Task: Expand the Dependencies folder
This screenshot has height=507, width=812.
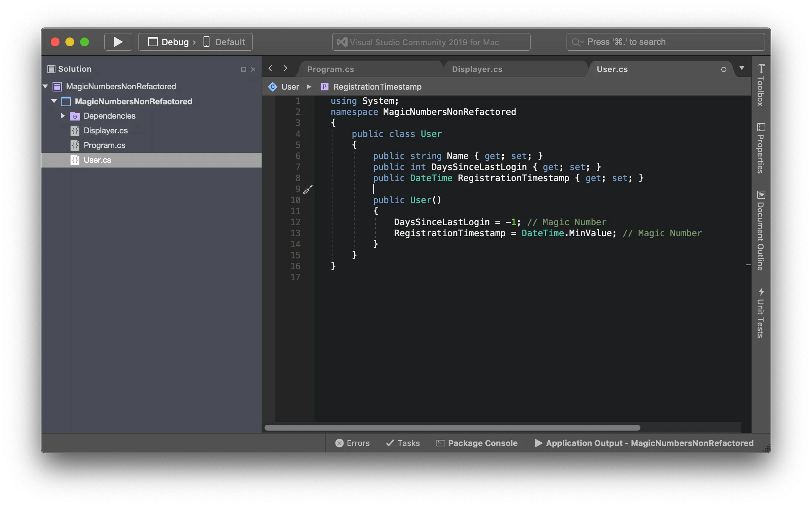Action: pyautogui.click(x=63, y=116)
